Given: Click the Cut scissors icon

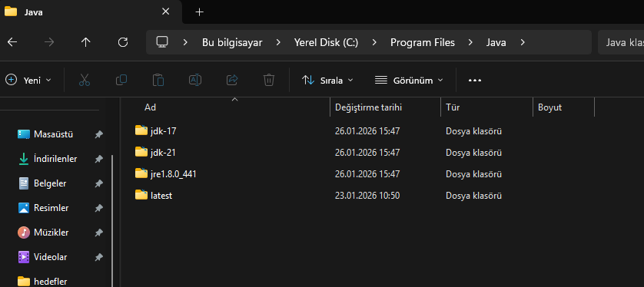Looking at the screenshot, I should (x=85, y=80).
